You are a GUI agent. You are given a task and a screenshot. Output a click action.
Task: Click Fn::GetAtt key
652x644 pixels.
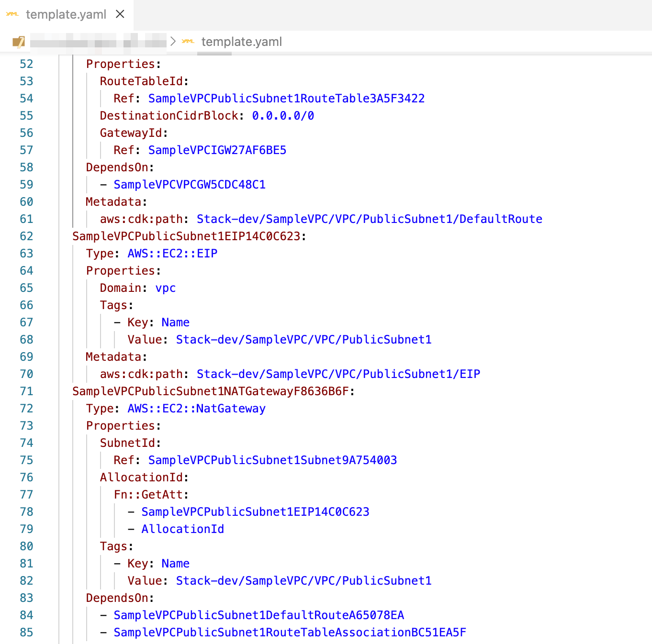pos(148,495)
